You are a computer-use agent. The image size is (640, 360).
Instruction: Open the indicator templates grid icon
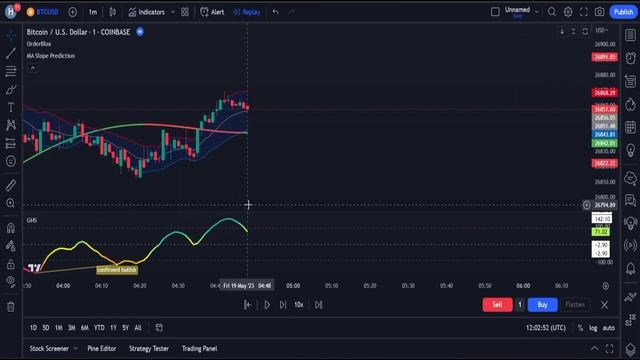click(x=185, y=12)
